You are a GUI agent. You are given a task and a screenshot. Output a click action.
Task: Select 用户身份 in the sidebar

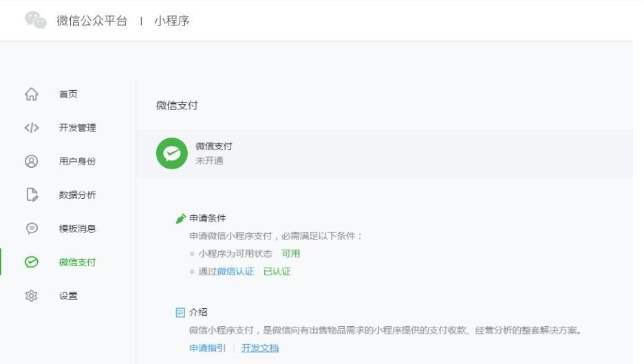[77, 161]
